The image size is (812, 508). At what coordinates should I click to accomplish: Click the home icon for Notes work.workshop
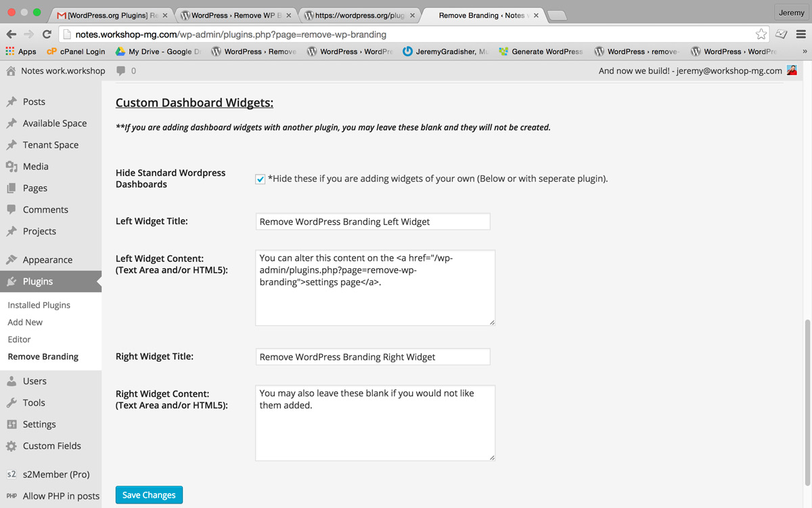(11, 70)
